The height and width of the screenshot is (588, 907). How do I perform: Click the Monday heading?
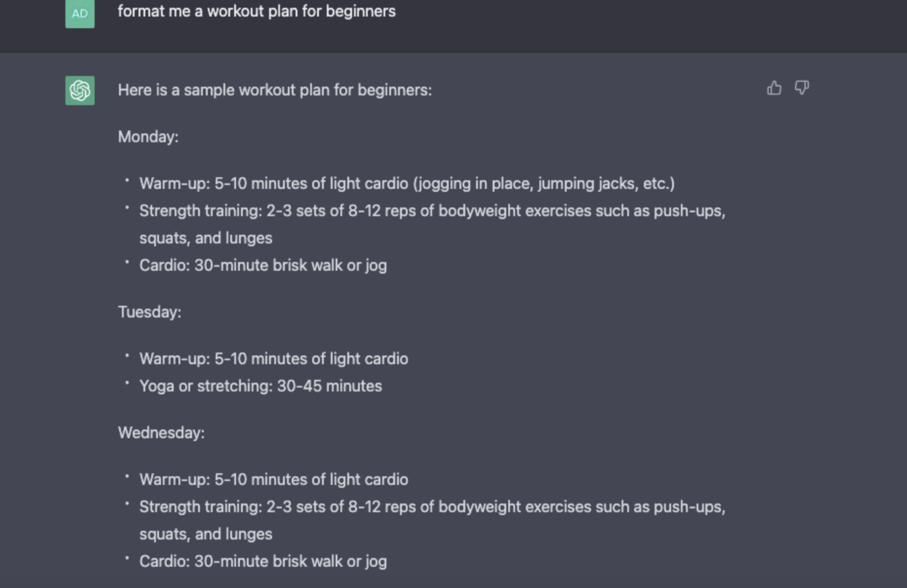[x=148, y=137]
